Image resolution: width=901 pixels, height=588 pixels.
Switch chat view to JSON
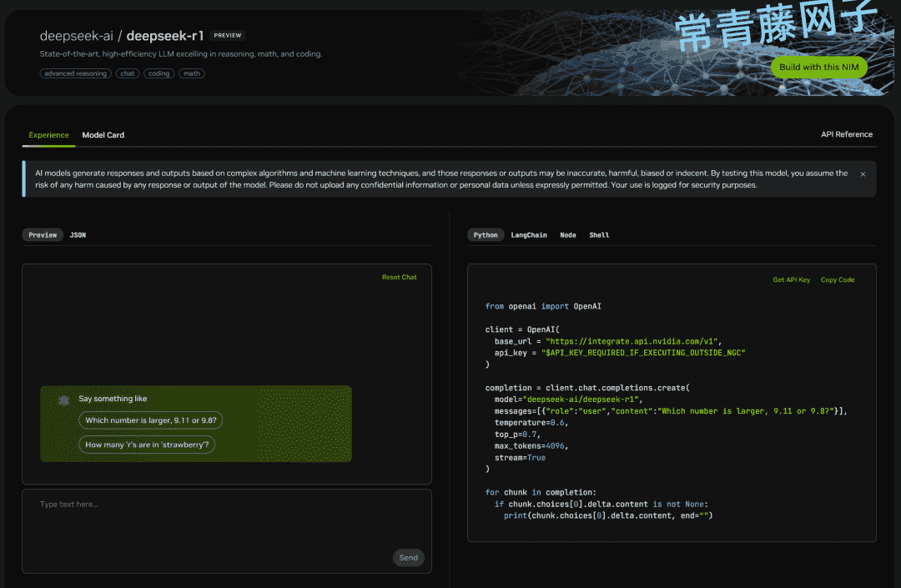tap(78, 235)
